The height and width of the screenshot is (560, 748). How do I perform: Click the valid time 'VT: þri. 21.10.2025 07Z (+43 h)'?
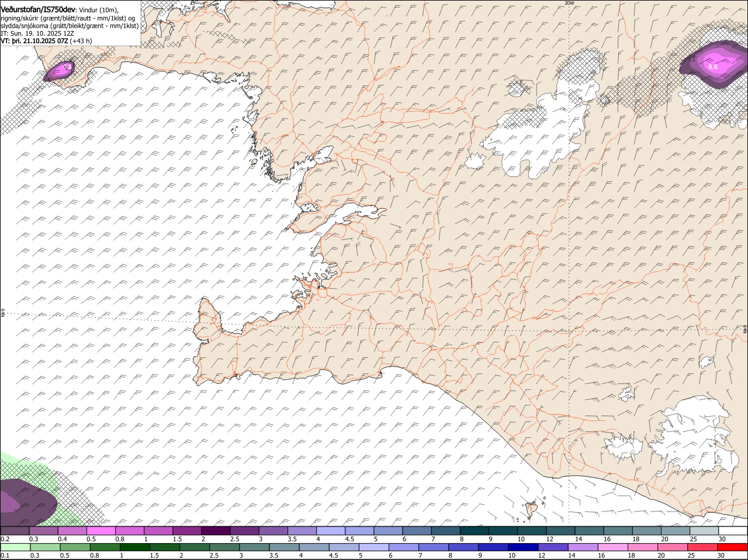tap(46, 41)
